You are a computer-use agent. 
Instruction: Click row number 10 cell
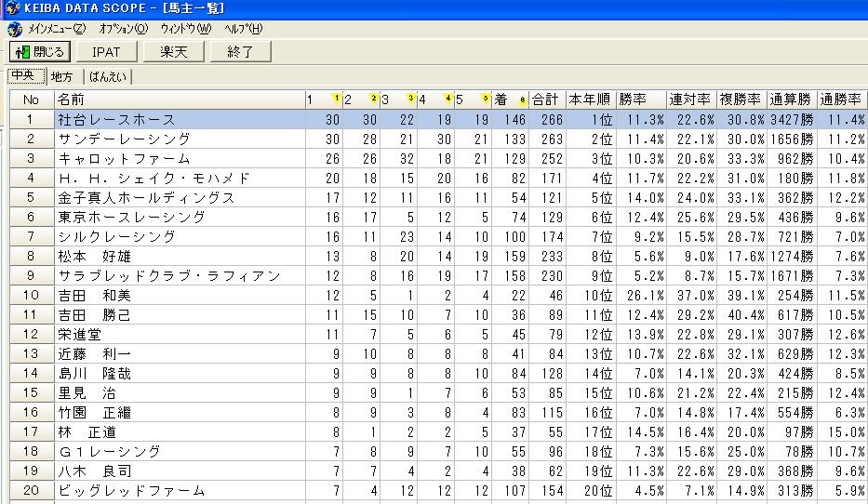(32, 296)
